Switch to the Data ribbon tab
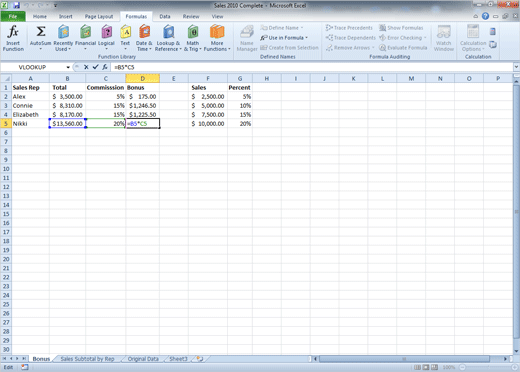 pyautogui.click(x=165, y=16)
